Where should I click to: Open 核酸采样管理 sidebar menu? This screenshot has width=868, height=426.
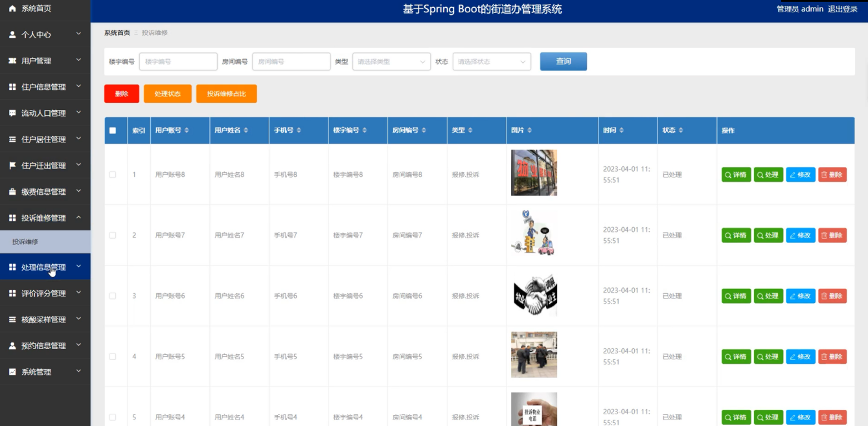(x=45, y=319)
